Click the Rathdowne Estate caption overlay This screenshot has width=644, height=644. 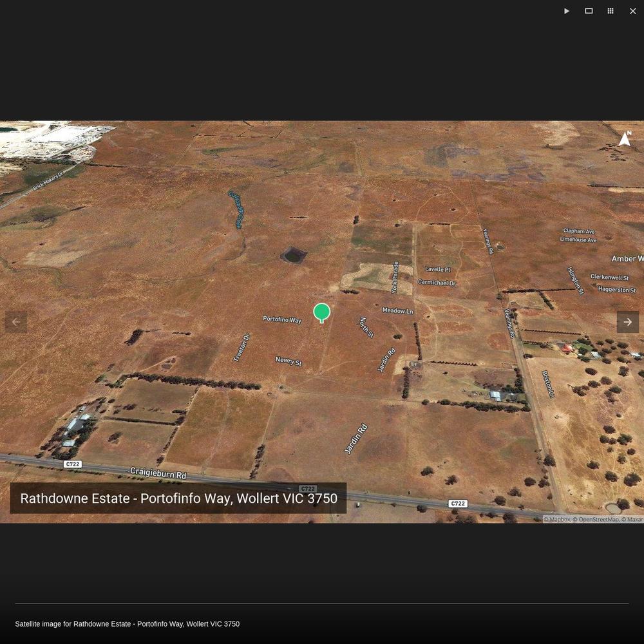(x=178, y=498)
